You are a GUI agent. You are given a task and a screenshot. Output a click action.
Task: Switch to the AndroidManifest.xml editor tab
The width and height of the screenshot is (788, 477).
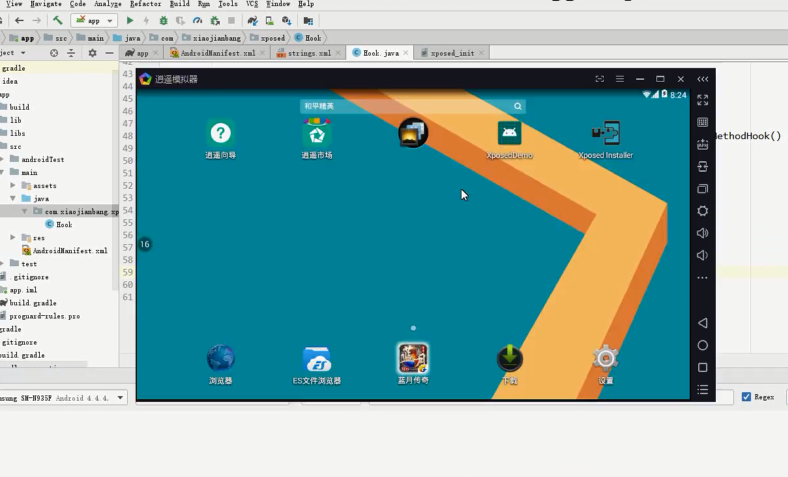[217, 53]
